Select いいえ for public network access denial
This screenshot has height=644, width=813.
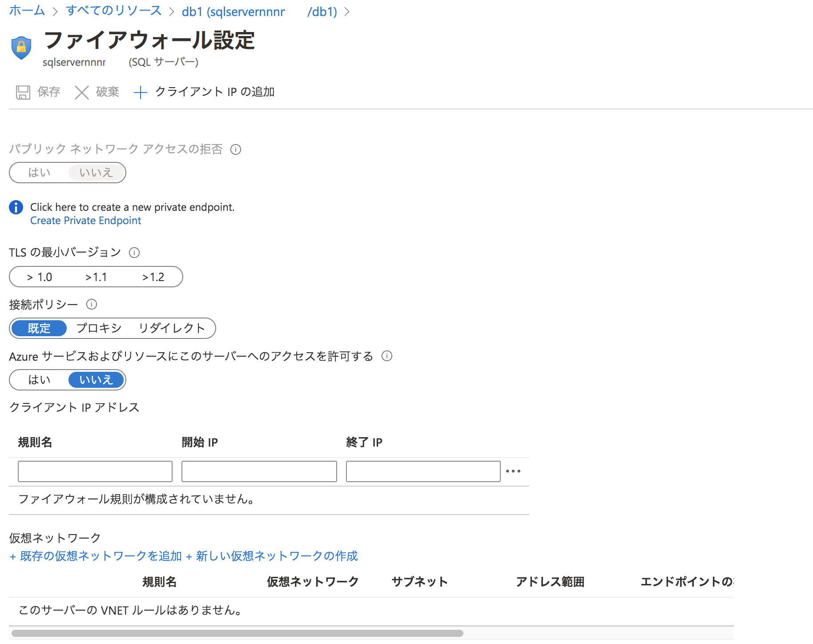pos(96,173)
